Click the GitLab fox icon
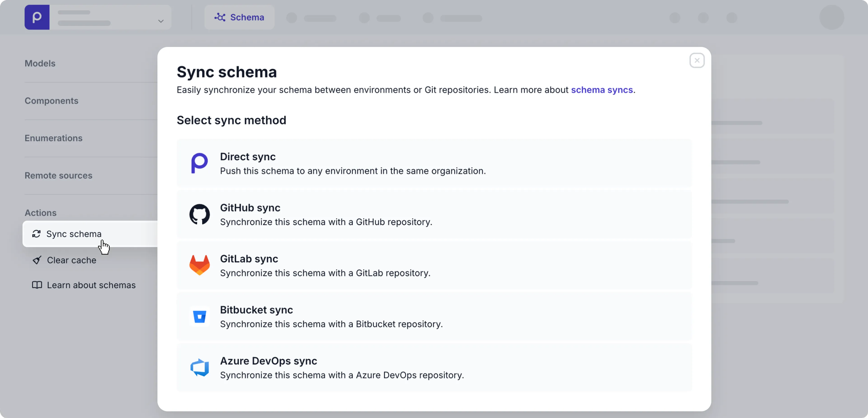Image resolution: width=868 pixels, height=418 pixels. pos(199,265)
